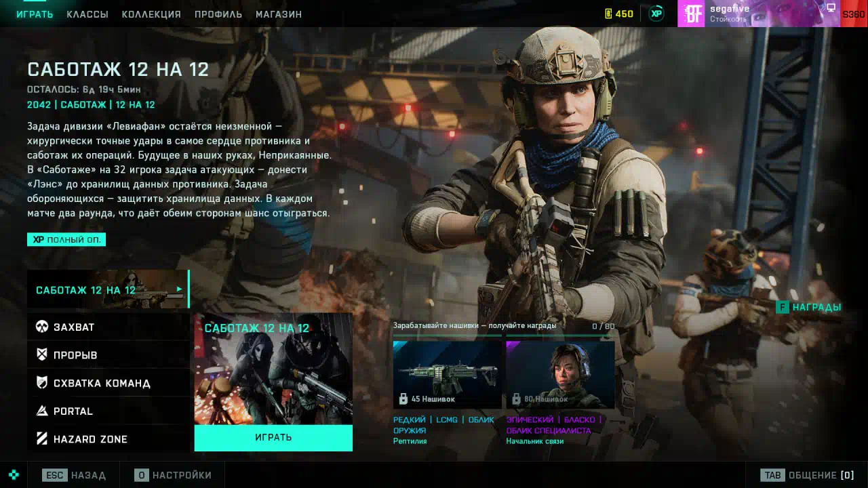
Task: Open the TAB ОБЩЕНИЕ social panel
Action: point(807,475)
